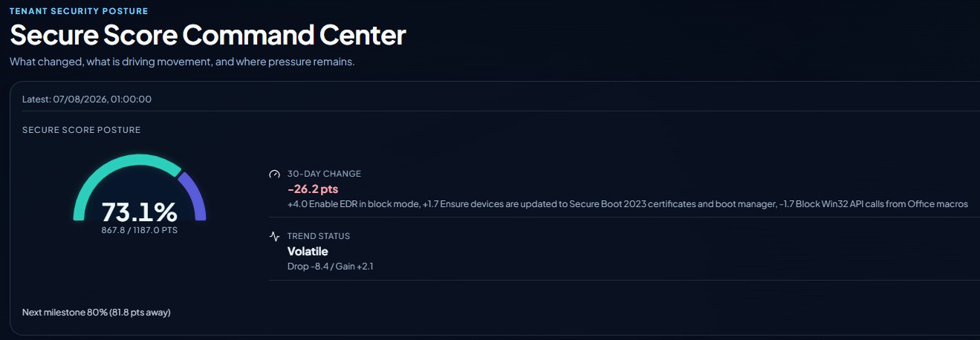Click the 867.8 / 1187.0 PTS text
Image resolution: width=980 pixels, height=340 pixels.
pos(140,231)
